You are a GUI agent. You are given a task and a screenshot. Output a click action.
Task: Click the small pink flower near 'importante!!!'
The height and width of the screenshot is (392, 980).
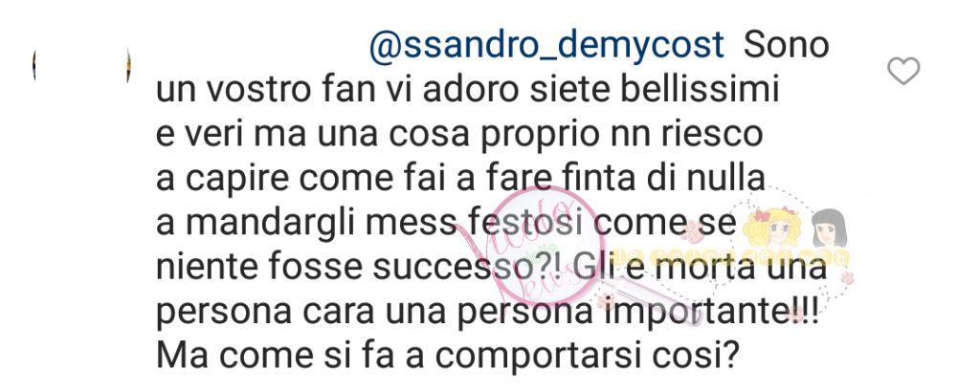pyautogui.click(x=795, y=314)
